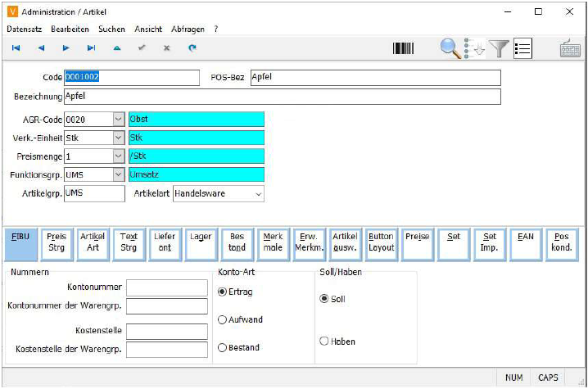The width and height of the screenshot is (588, 389).
Task: Expand the AGR-Code dropdown
Action: tap(118, 120)
